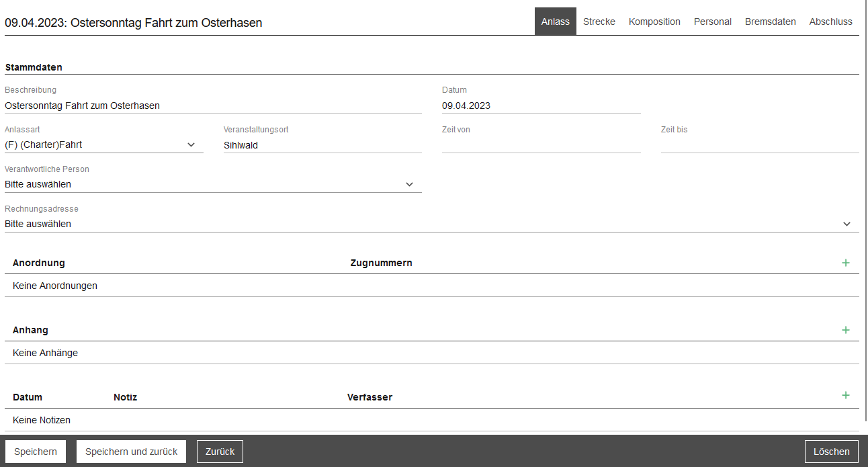Select the Bremsdaten tab
Viewport: 868px width, 467px height.
click(770, 22)
